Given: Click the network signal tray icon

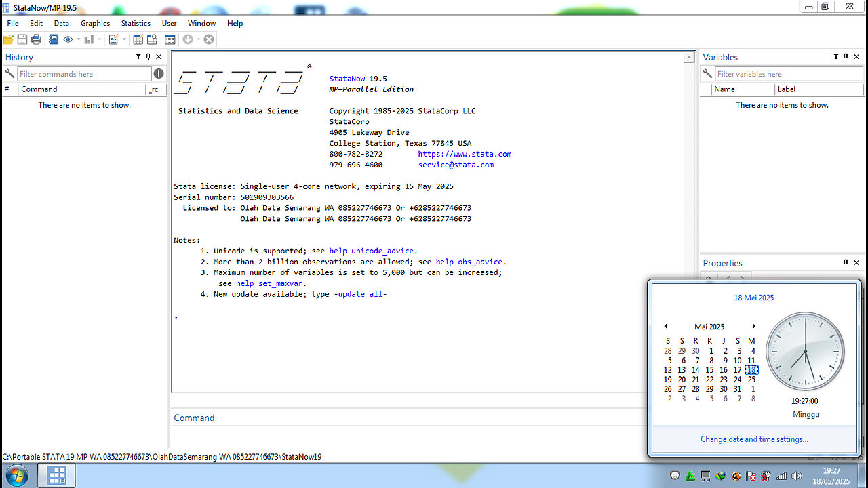Looking at the screenshot, I should (781, 476).
